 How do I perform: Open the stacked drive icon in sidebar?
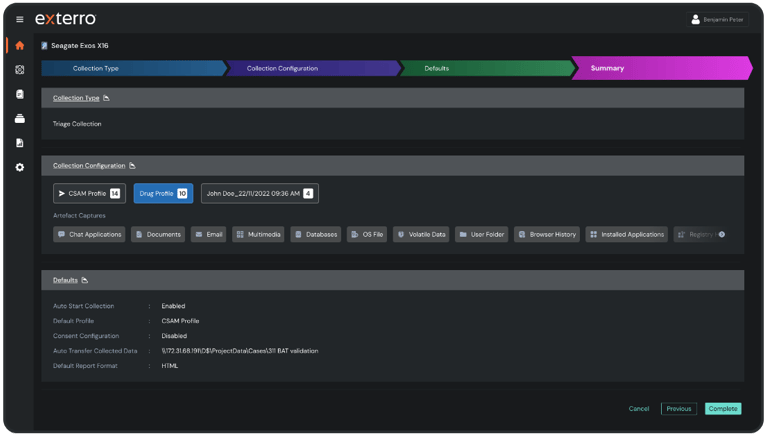tap(20, 119)
